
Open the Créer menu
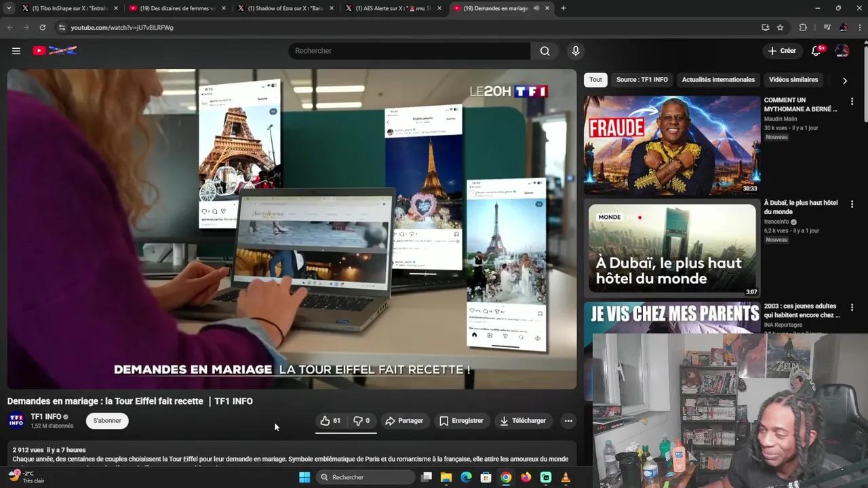point(782,51)
